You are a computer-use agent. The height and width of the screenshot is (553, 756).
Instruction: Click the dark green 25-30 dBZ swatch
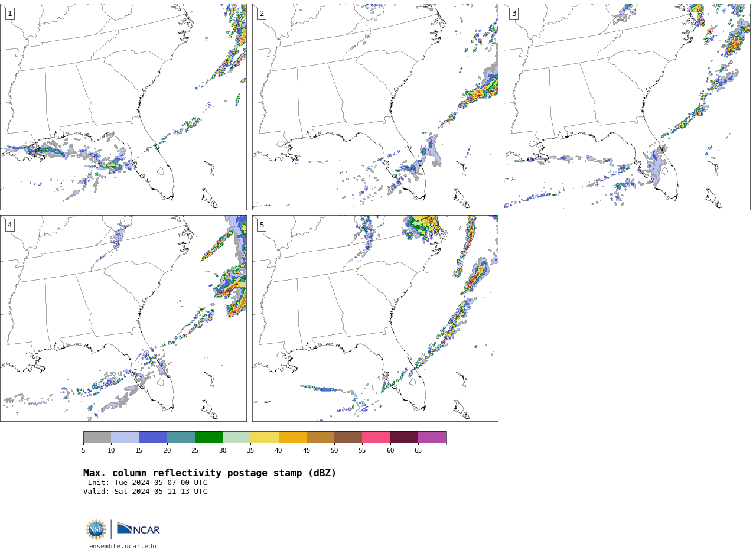208,437
